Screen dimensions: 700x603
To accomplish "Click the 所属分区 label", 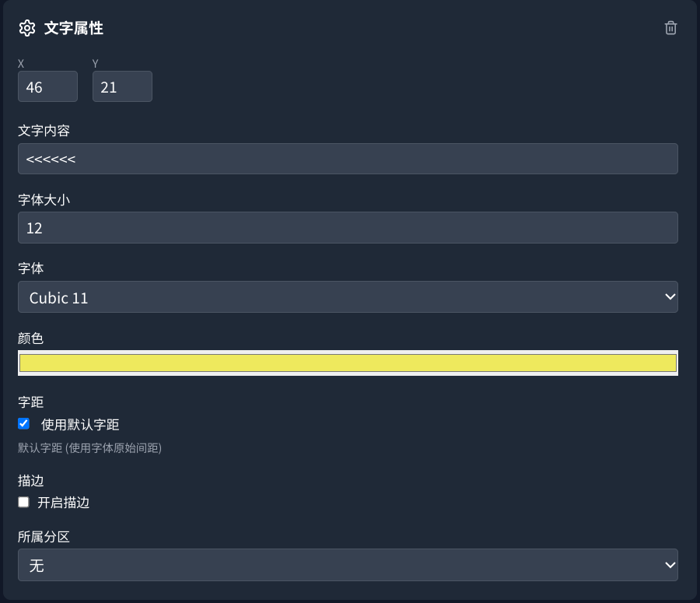I will pyautogui.click(x=44, y=536).
